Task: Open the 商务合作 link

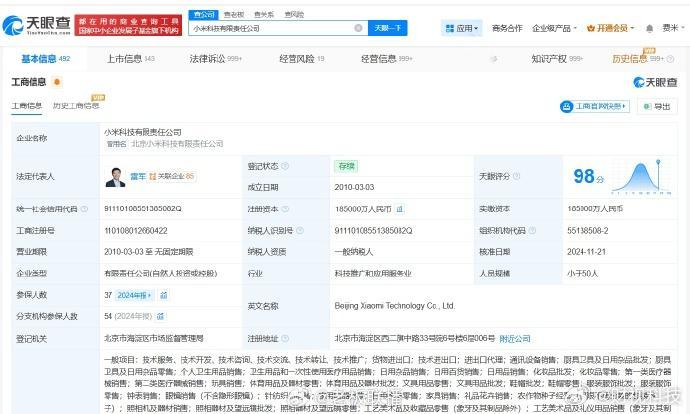Action: [507, 29]
